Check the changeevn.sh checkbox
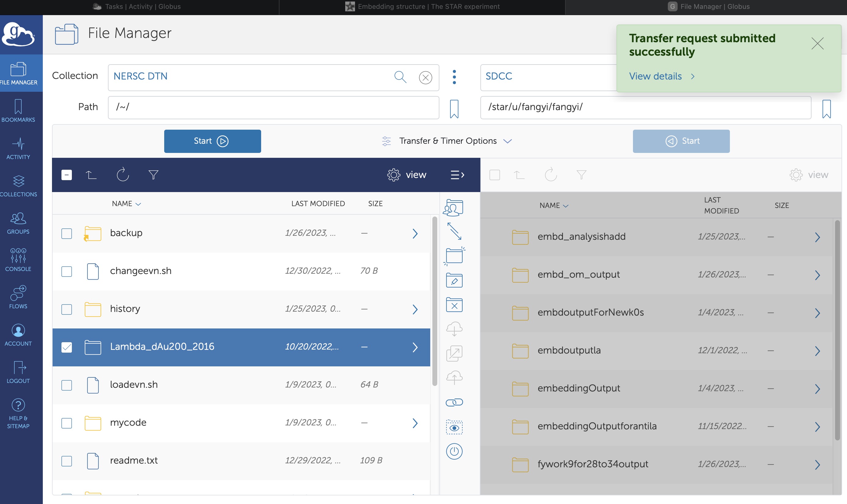This screenshot has height=504, width=847. 67,271
